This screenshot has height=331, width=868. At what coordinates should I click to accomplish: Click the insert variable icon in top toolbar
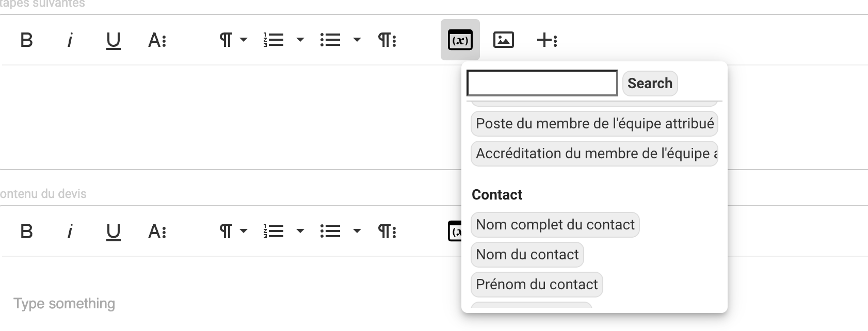point(460,40)
